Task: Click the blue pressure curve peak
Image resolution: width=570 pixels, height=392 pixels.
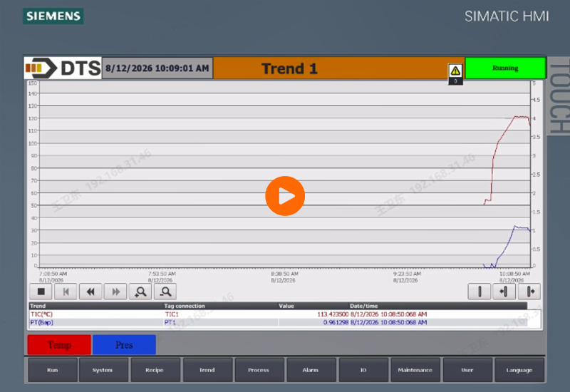Action: (x=514, y=227)
